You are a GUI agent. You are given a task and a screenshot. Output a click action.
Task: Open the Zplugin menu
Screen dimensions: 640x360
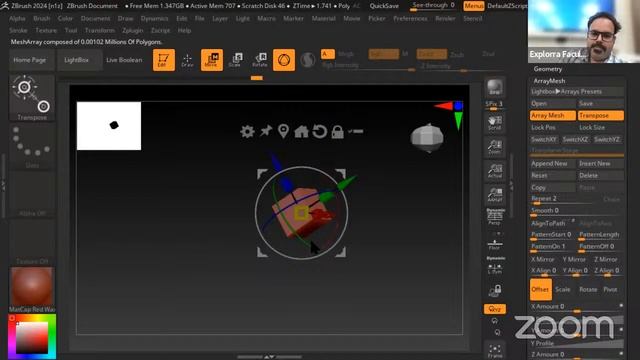(133, 30)
